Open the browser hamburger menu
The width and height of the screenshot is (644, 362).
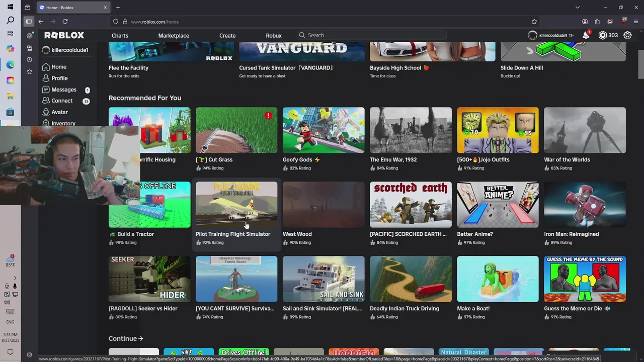point(636,22)
